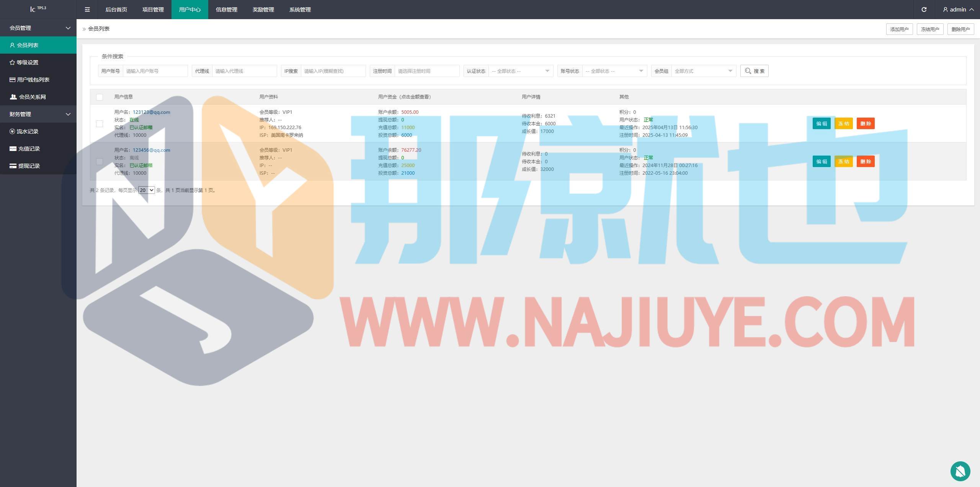This screenshot has height=487, width=980.
Task: Open the 认证状态 dropdown
Action: [520, 71]
